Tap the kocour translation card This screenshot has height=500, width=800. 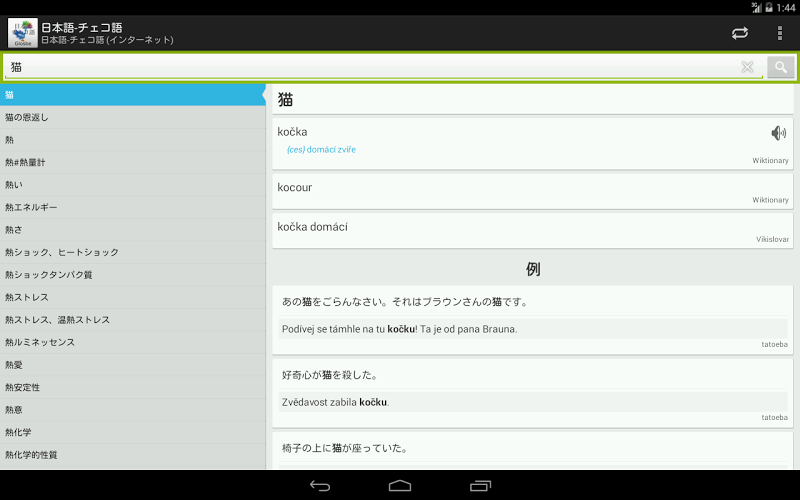tap(533, 191)
